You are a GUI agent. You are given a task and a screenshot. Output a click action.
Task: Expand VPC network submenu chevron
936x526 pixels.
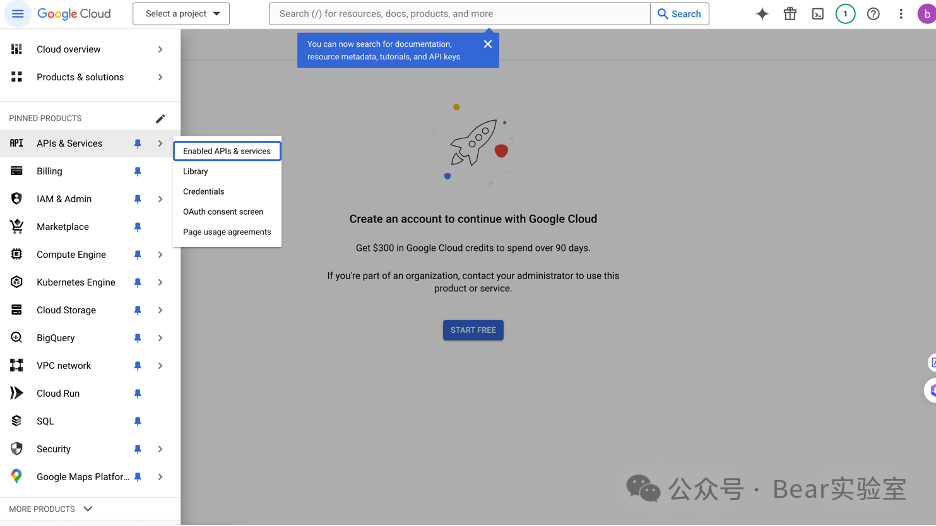(x=160, y=365)
